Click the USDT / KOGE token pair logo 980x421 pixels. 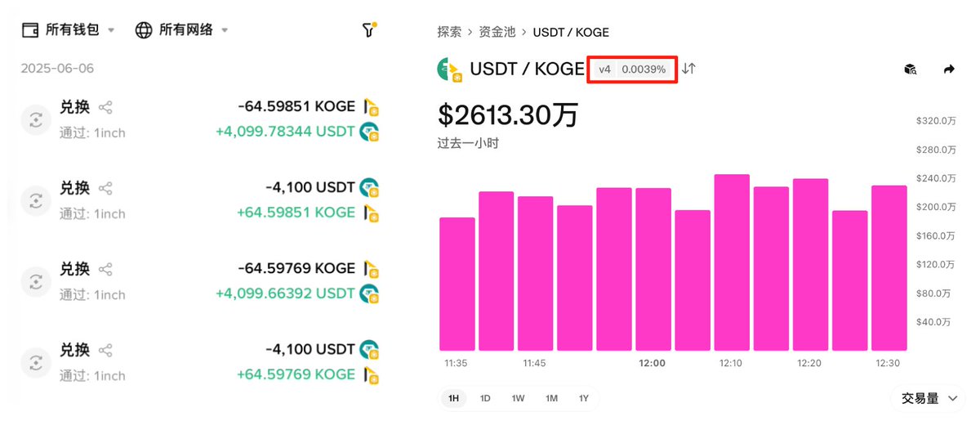tap(450, 70)
